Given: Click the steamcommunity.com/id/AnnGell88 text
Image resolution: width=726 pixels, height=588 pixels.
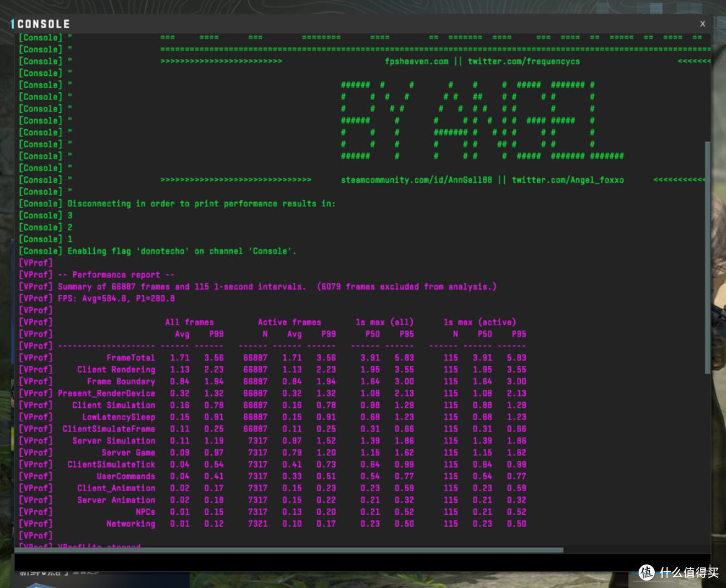Looking at the screenshot, I should pos(417,180).
